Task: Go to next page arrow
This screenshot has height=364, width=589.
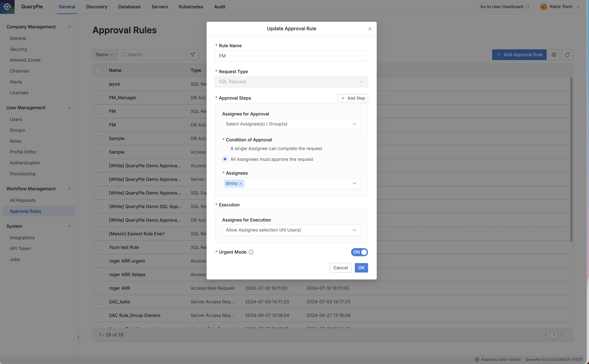Action: 562,335
